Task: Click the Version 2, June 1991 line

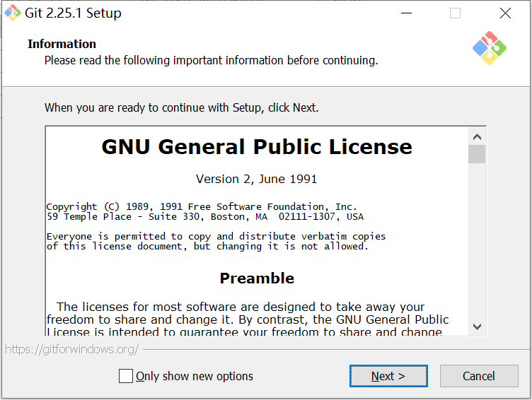Action: [257, 179]
